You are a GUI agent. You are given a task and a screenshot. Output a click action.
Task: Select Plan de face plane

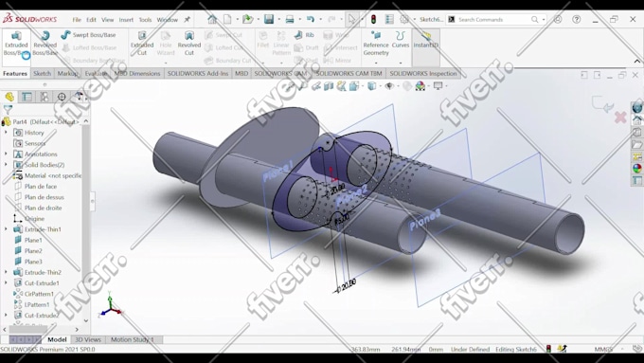[40, 186]
